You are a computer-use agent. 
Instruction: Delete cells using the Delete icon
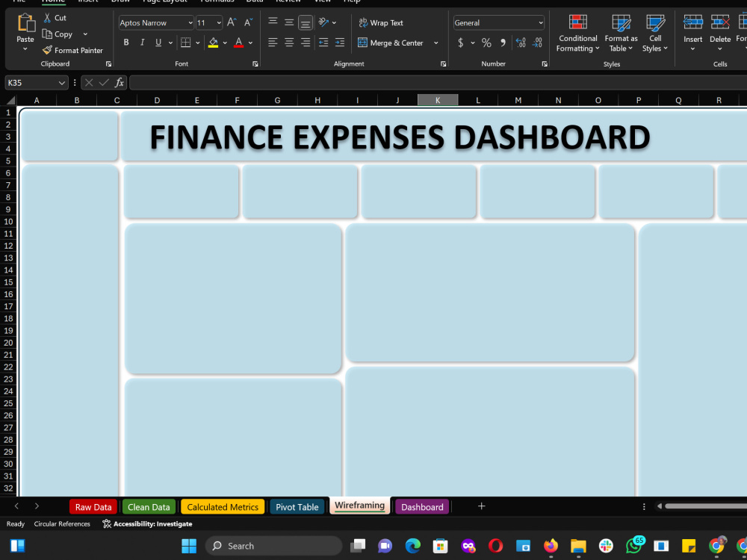coord(720,22)
